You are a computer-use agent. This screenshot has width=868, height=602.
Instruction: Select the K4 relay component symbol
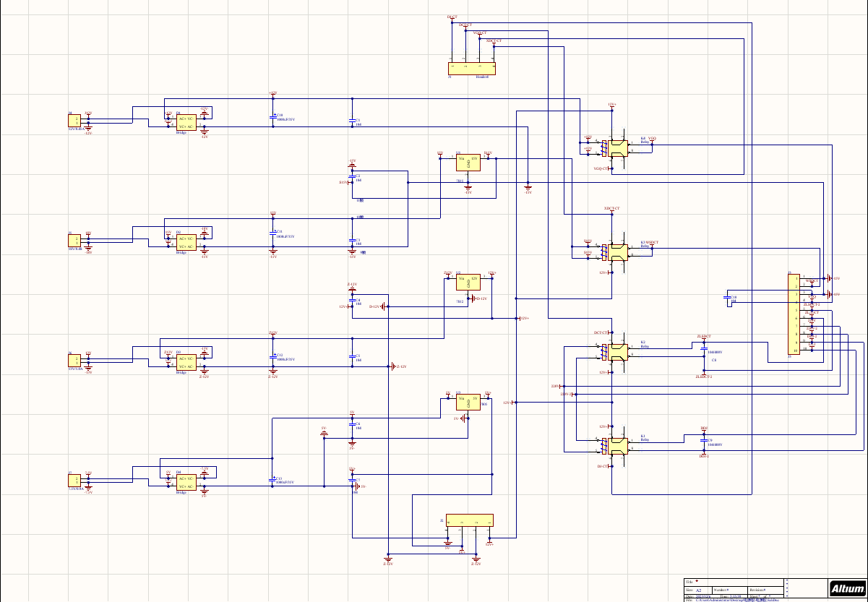pos(616,148)
